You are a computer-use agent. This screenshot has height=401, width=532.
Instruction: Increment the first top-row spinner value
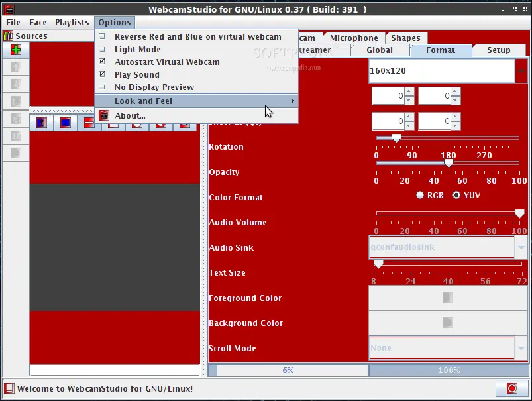(x=409, y=91)
